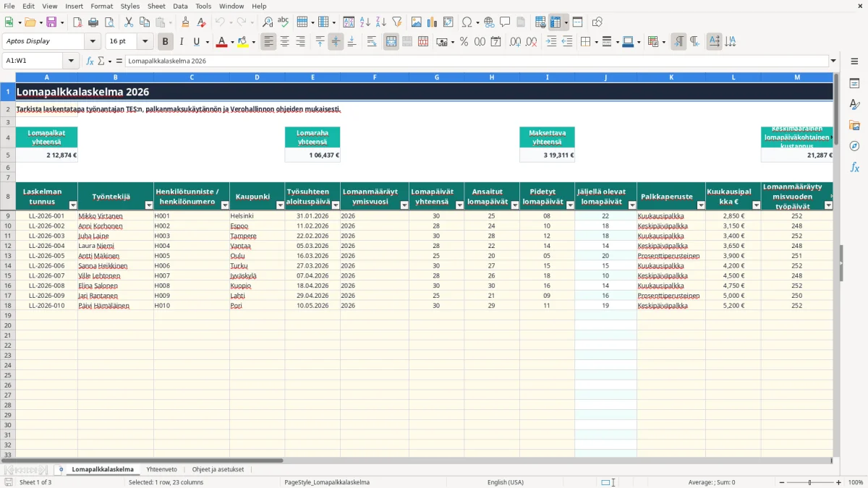Viewport: 868px width, 488px height.
Task: Switch to Yhteenveto sheet tab
Action: pyautogui.click(x=161, y=469)
